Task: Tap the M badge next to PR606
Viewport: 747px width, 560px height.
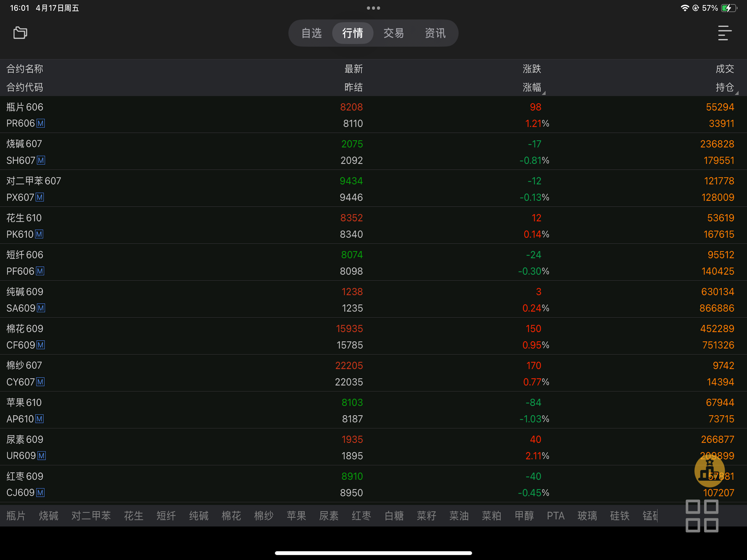Action: 40,123
